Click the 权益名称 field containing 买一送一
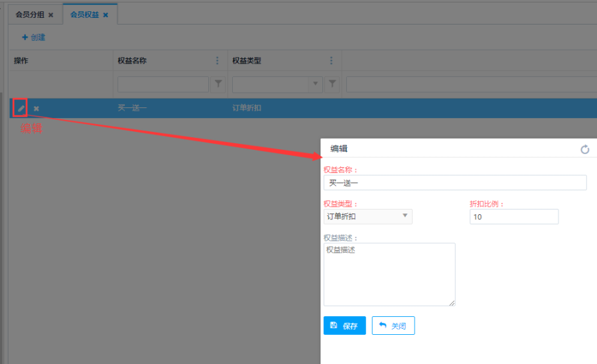 454,182
